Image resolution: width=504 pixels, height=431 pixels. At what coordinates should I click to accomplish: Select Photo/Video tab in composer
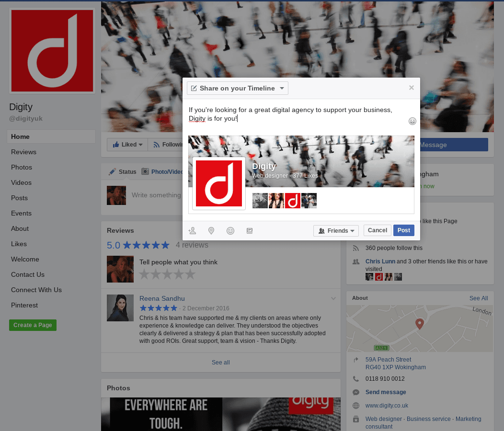[x=162, y=171]
